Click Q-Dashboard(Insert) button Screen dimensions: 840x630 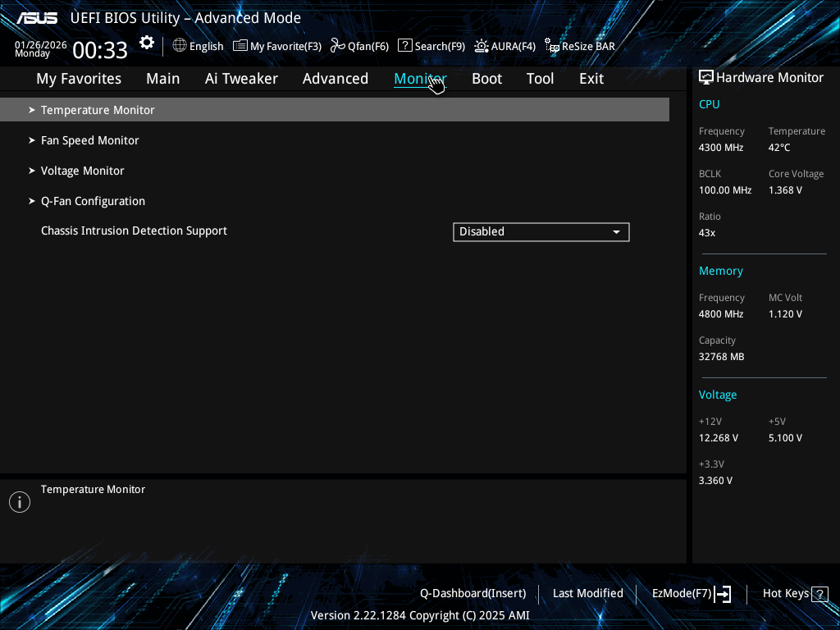point(472,593)
